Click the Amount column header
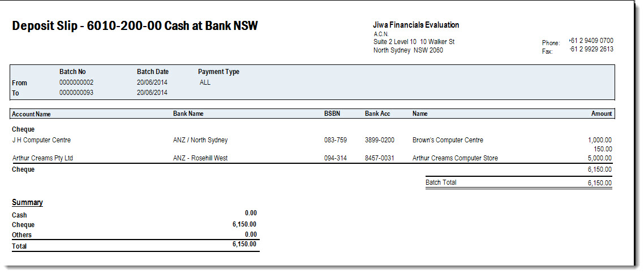Viewport: 644px width, 274px height. pos(602,114)
